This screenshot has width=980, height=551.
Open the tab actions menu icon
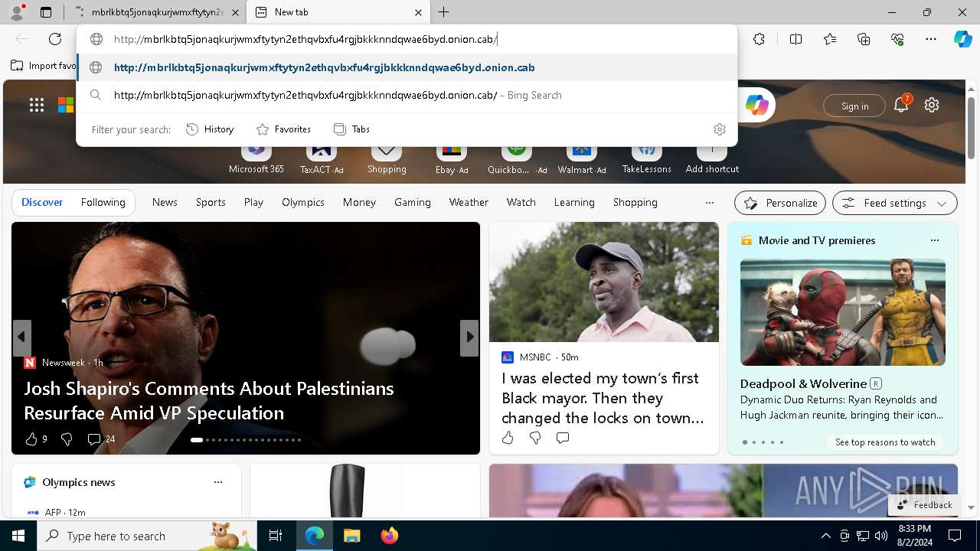pos(46,12)
